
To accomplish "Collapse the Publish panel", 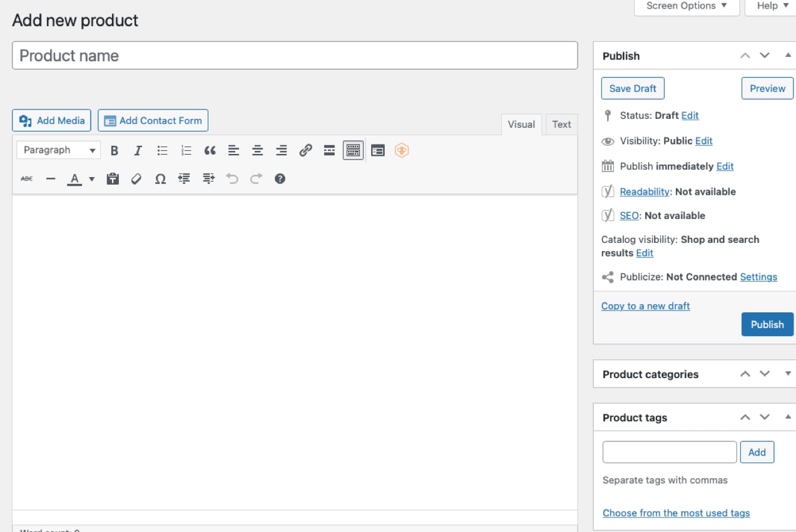I will [787, 56].
